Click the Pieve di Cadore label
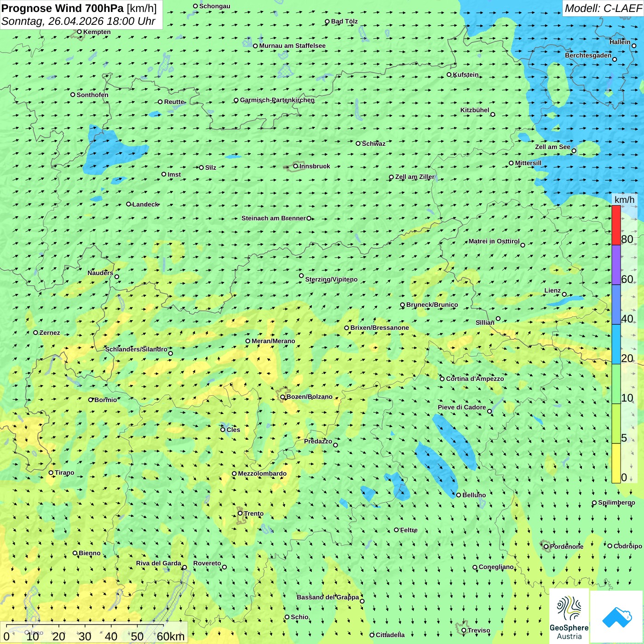Screen dimensions: 644x644 coord(462,407)
